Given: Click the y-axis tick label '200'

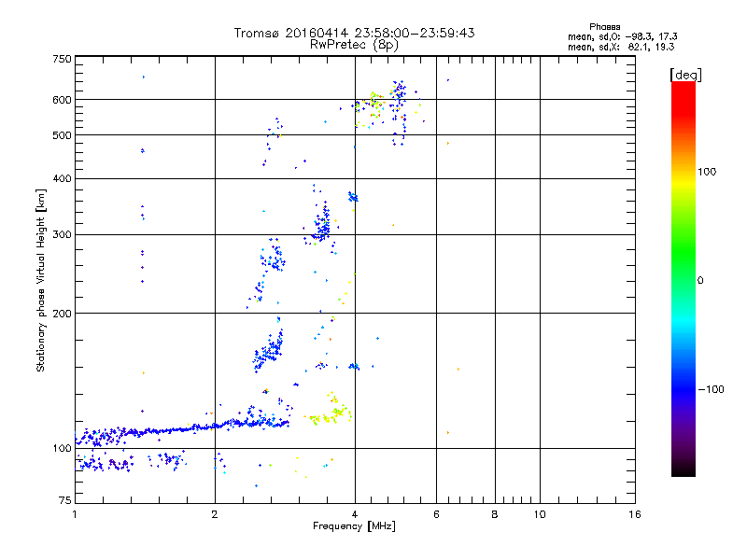Looking at the screenshot, I should pyautogui.click(x=62, y=314).
